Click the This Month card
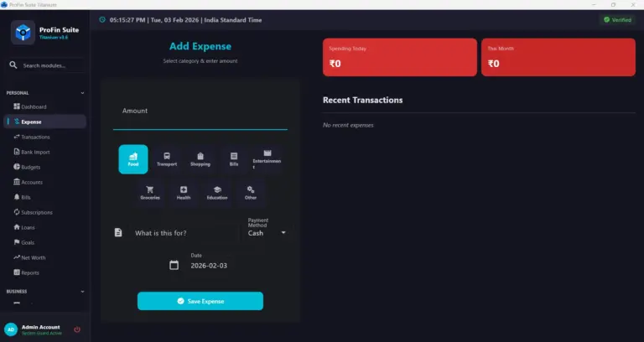644x342 pixels. click(558, 57)
